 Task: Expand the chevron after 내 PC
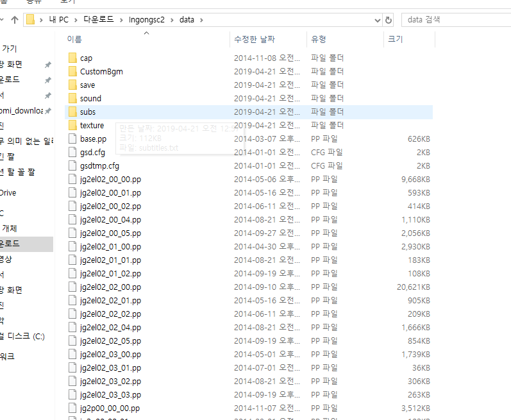point(76,21)
